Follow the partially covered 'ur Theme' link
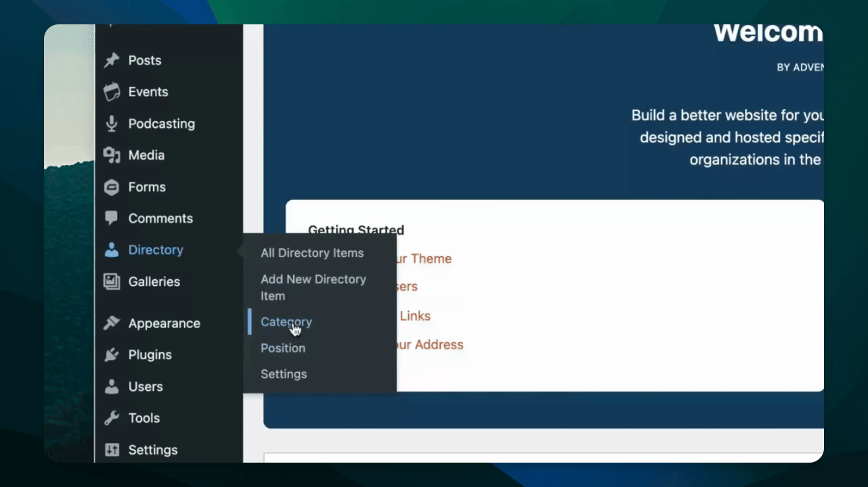 (425, 258)
